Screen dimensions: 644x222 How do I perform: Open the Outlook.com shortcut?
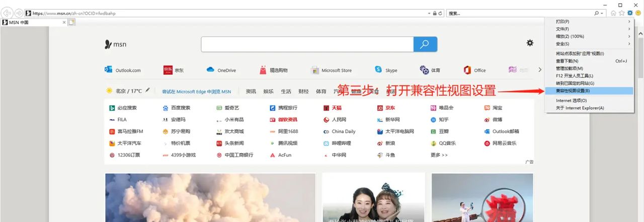(123, 70)
